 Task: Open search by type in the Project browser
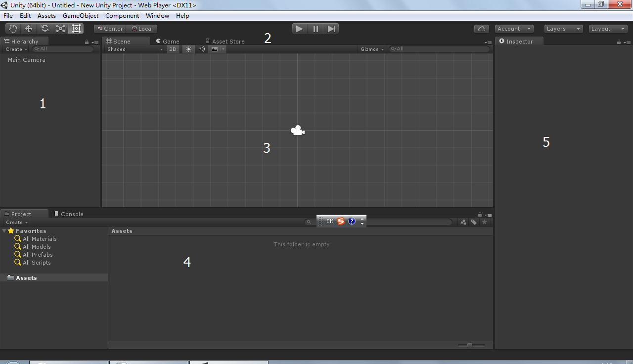coord(463,222)
